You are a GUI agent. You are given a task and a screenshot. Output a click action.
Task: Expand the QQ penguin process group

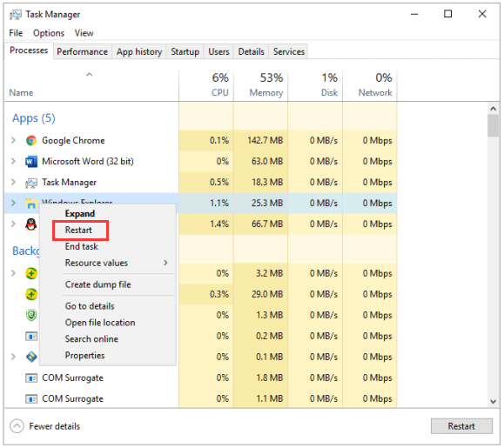(x=13, y=224)
